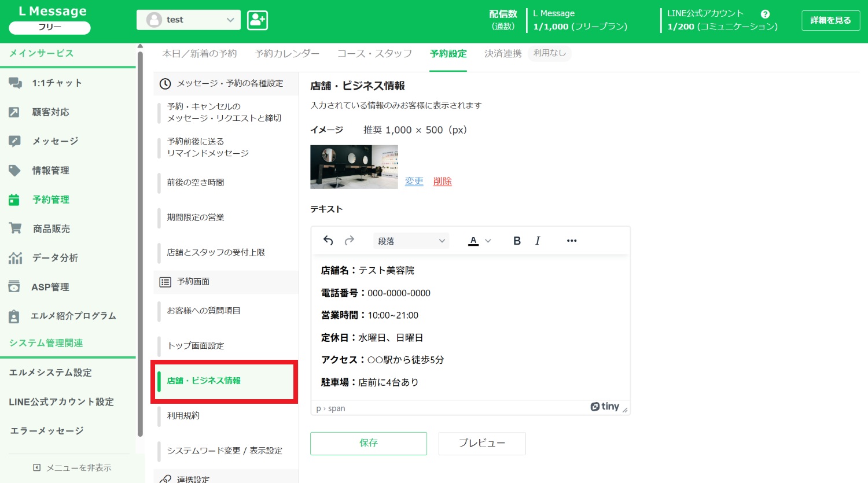
Task: Toggle bold formatting in editor
Action: [517, 241]
